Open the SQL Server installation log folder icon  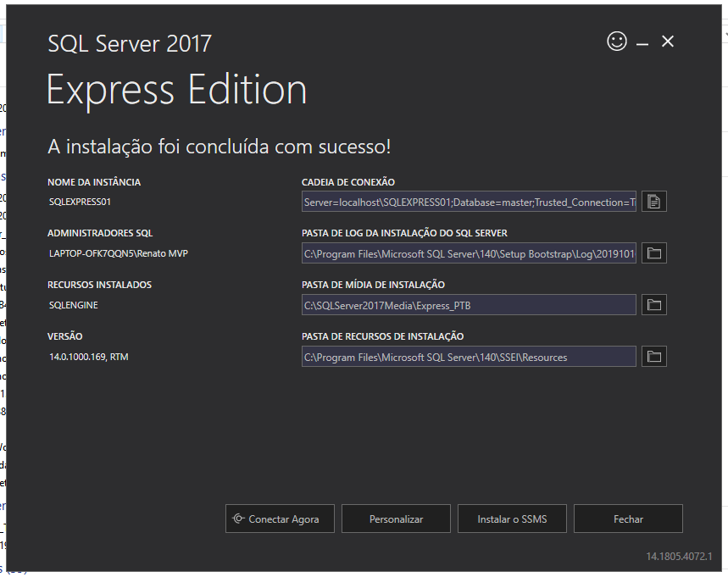pos(653,252)
